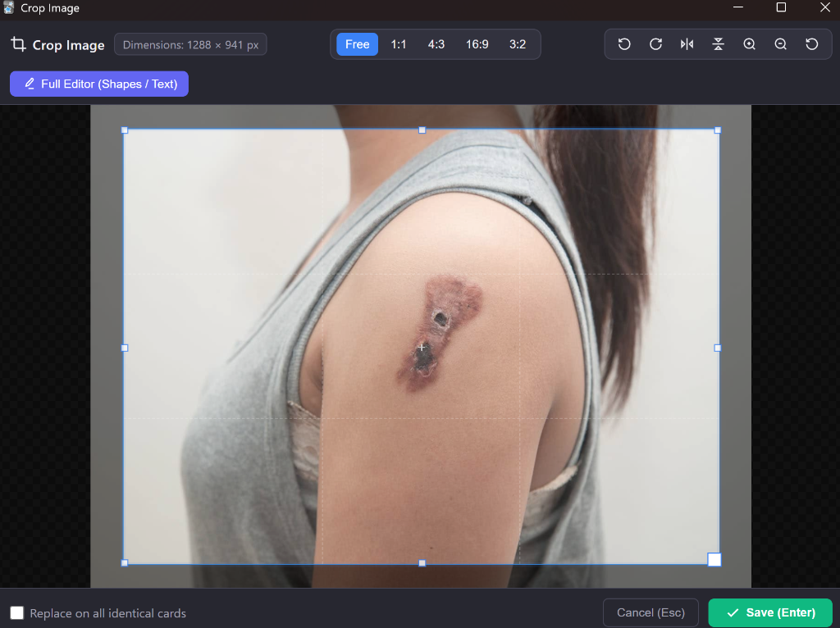Select the Free aspect ratio

[358, 44]
